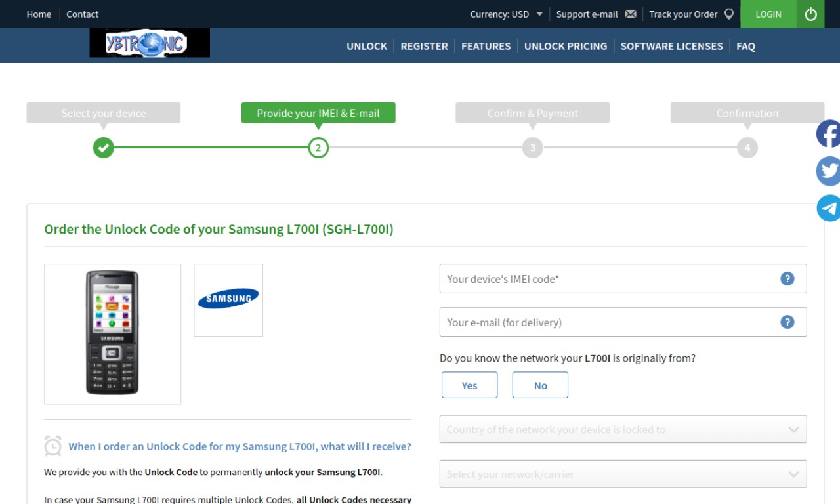Viewport: 840px width, 504px height.
Task: Click the green LOGIN button
Action: [x=768, y=14]
